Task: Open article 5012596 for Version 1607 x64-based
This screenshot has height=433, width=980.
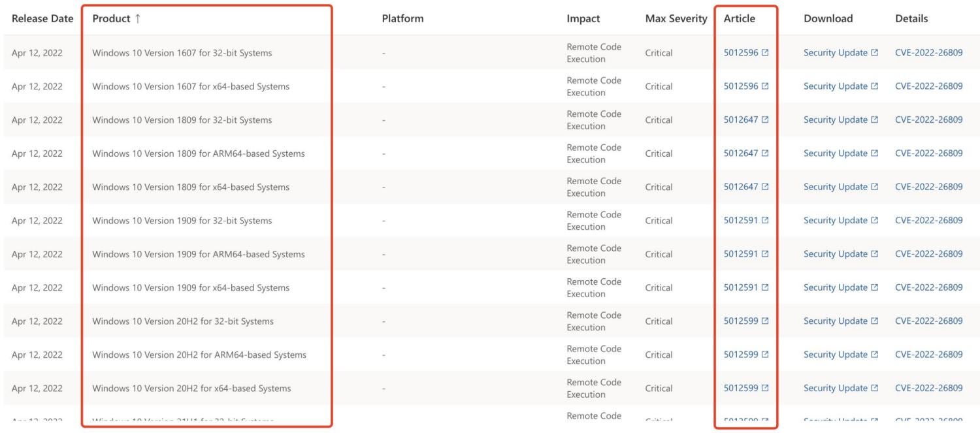Action: [x=746, y=86]
